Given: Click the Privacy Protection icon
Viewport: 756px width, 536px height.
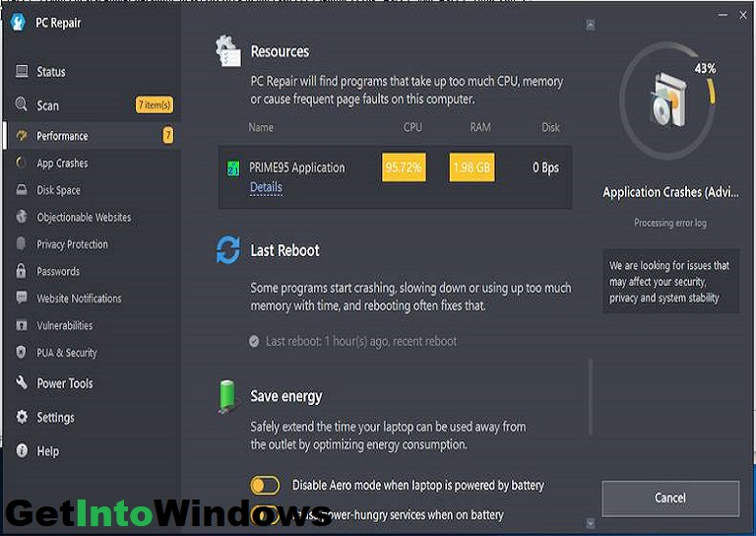Looking at the screenshot, I should pos(21,243).
